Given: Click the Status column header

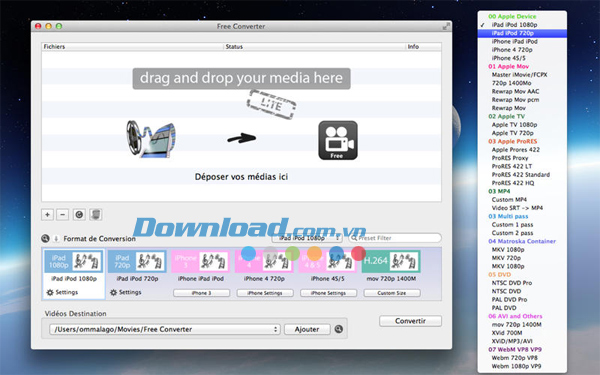Looking at the screenshot, I should coord(315,47).
